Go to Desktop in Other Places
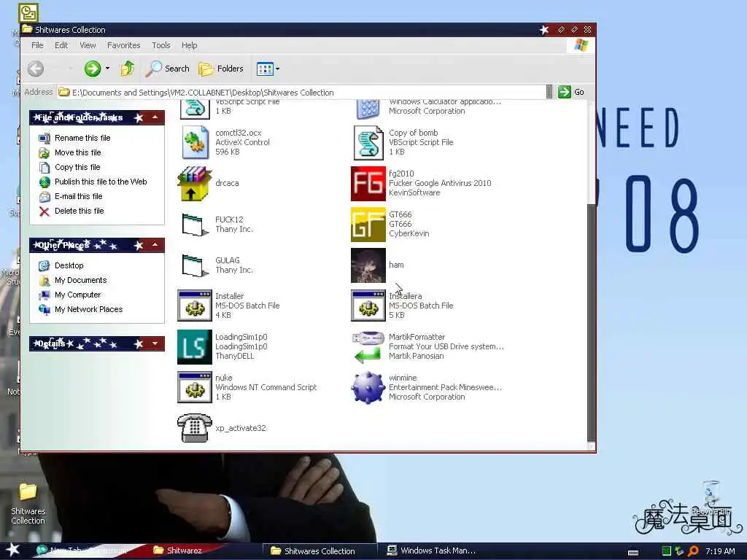This screenshot has height=560, width=747. click(69, 265)
